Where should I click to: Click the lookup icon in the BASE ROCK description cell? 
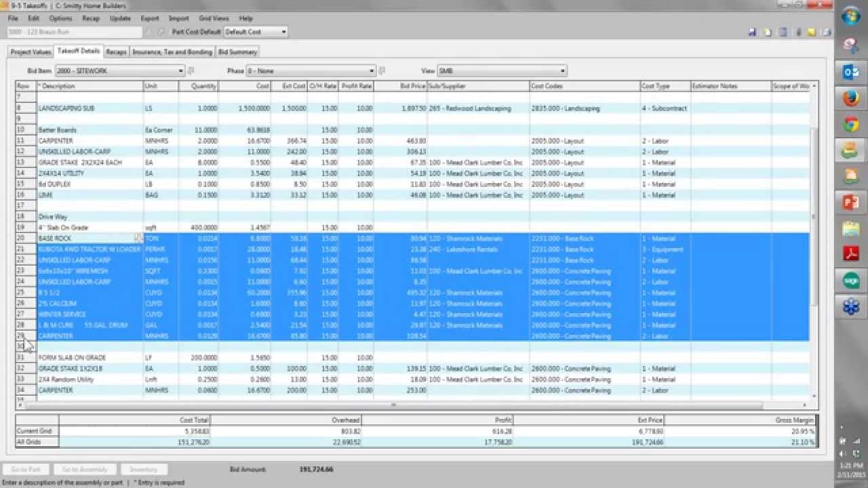(x=138, y=238)
